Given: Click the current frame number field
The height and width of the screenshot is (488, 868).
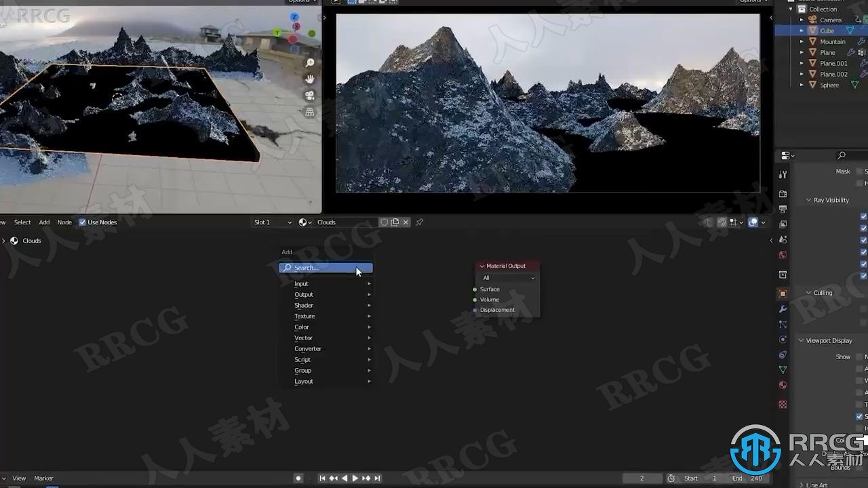Looking at the screenshot, I should pyautogui.click(x=642, y=479).
